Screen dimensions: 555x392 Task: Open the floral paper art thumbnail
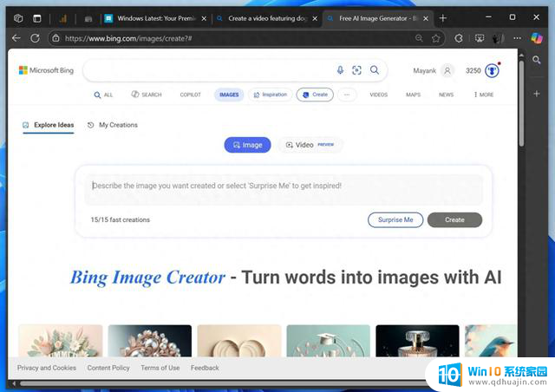61,341
